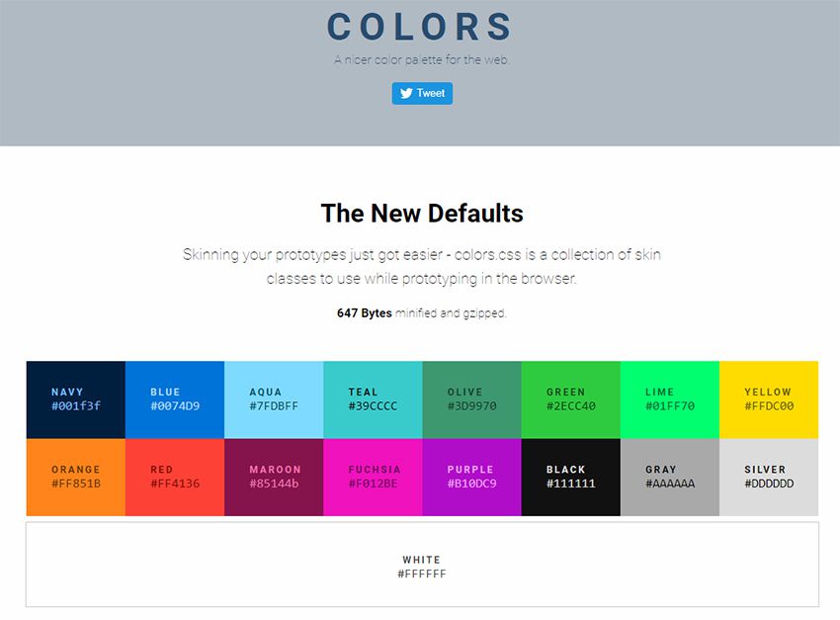Click the Twitter bird icon

pyautogui.click(x=406, y=93)
